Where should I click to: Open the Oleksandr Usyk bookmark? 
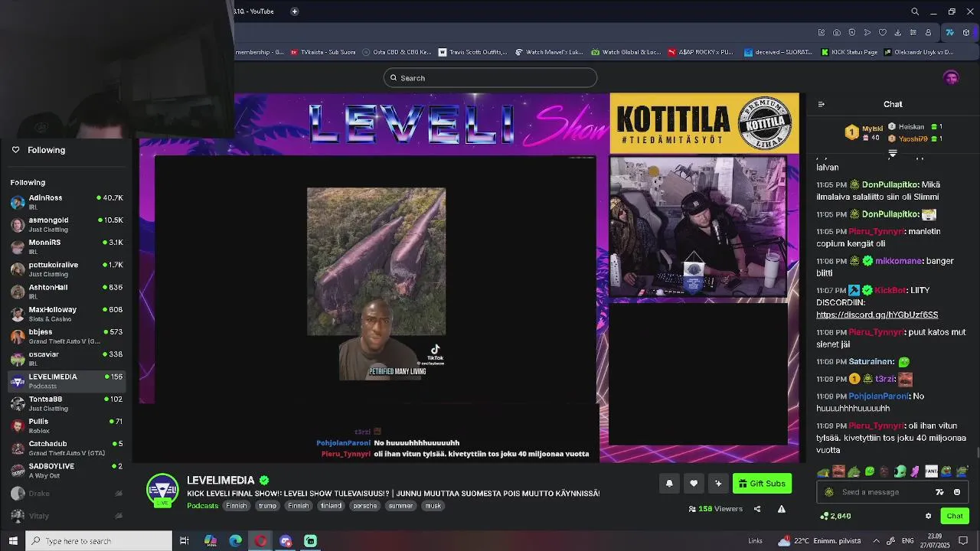point(919,52)
